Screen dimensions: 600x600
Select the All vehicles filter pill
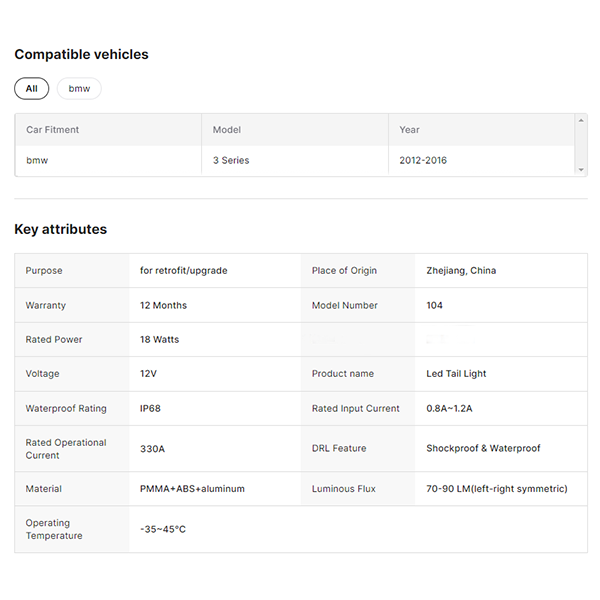[31, 89]
